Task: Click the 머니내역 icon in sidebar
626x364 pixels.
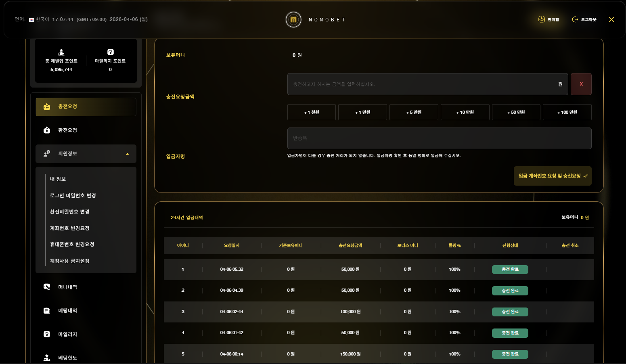Action: point(47,287)
